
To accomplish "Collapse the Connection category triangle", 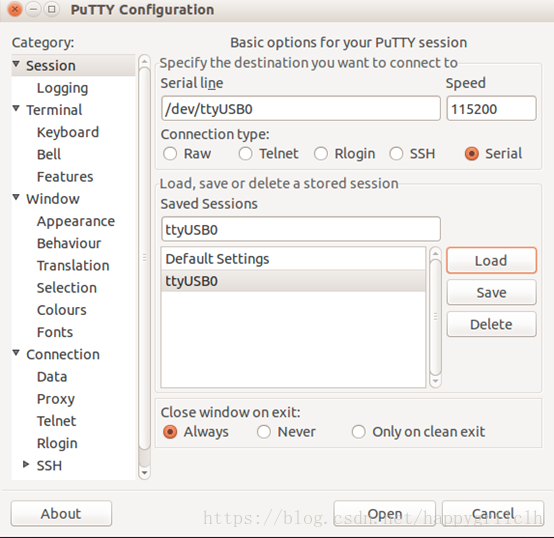I will (16, 353).
